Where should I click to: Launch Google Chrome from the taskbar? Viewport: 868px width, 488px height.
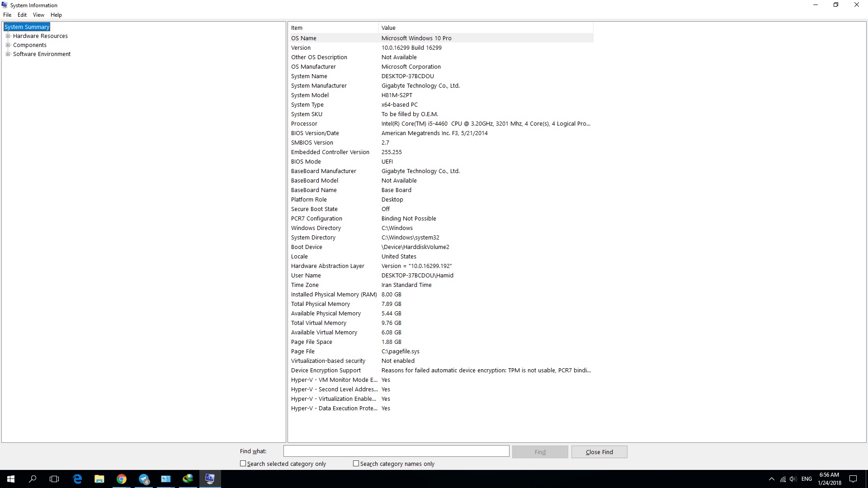pos(121,479)
